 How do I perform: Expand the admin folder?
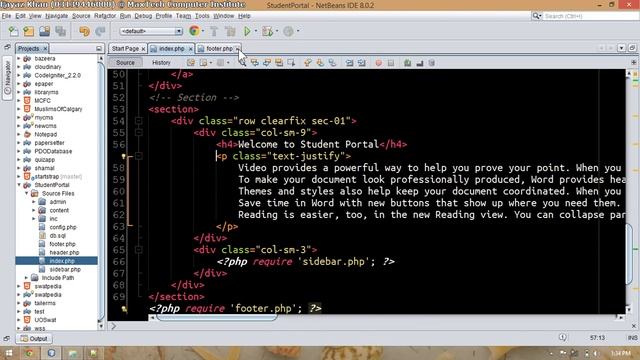[x=34, y=202]
